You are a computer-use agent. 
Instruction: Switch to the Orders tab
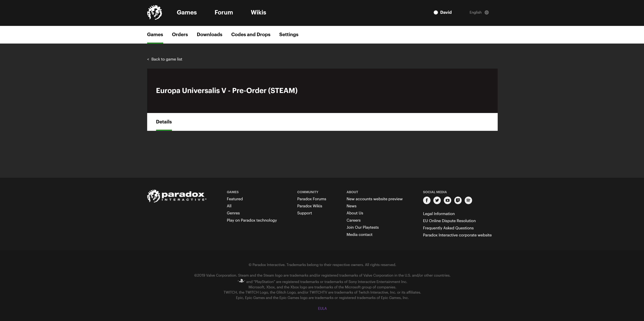click(180, 34)
